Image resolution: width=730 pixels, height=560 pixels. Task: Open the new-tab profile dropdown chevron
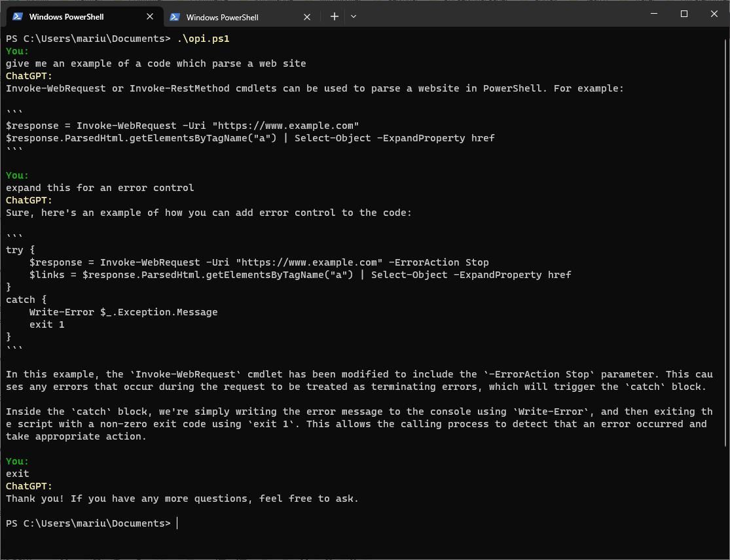click(354, 16)
